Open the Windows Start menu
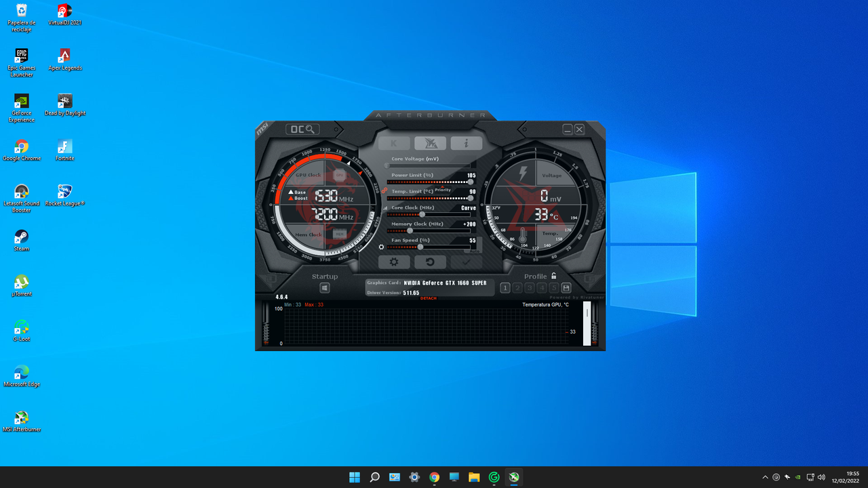 [x=355, y=477]
